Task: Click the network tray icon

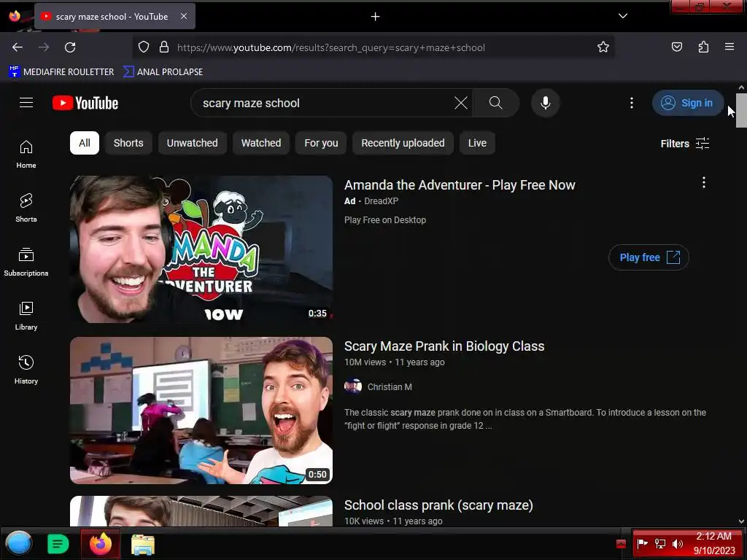Action: click(x=659, y=543)
